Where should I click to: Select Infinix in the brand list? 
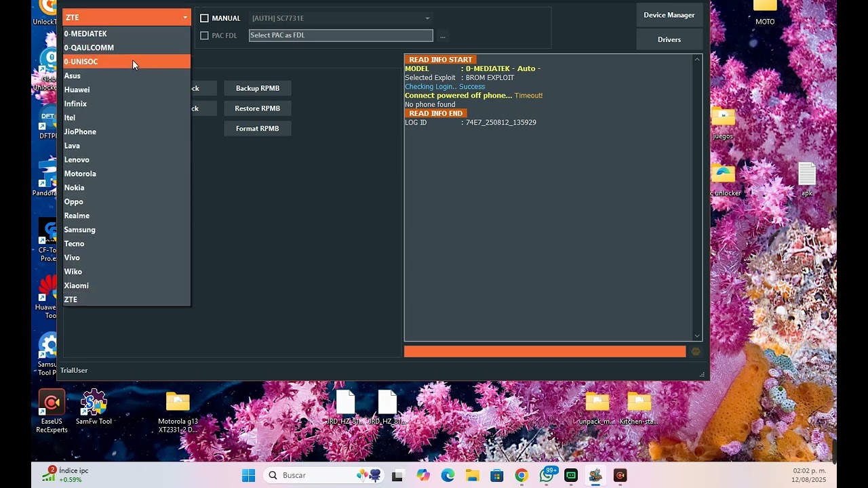point(126,104)
